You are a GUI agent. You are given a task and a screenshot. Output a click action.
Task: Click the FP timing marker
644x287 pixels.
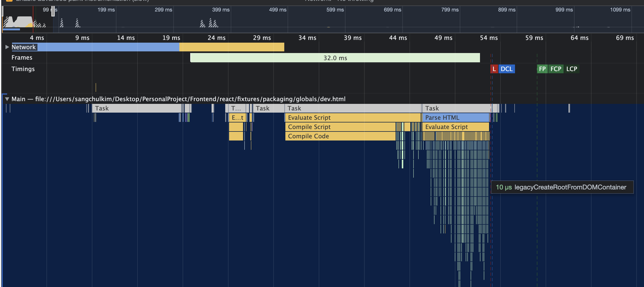542,69
